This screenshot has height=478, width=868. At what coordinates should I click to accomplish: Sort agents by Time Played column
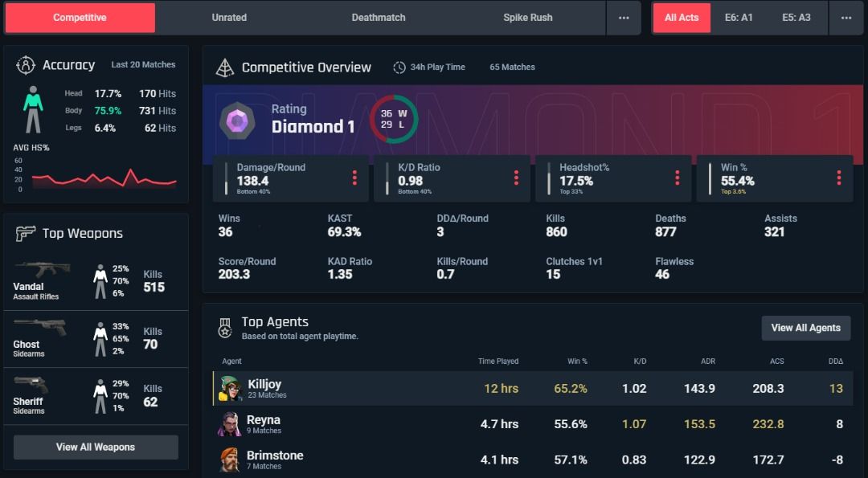click(x=498, y=362)
